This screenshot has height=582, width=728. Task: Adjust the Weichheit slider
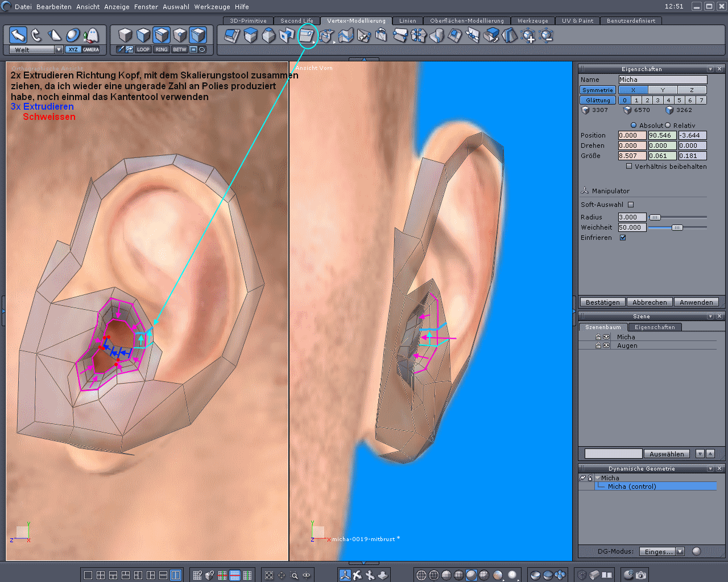click(x=677, y=227)
